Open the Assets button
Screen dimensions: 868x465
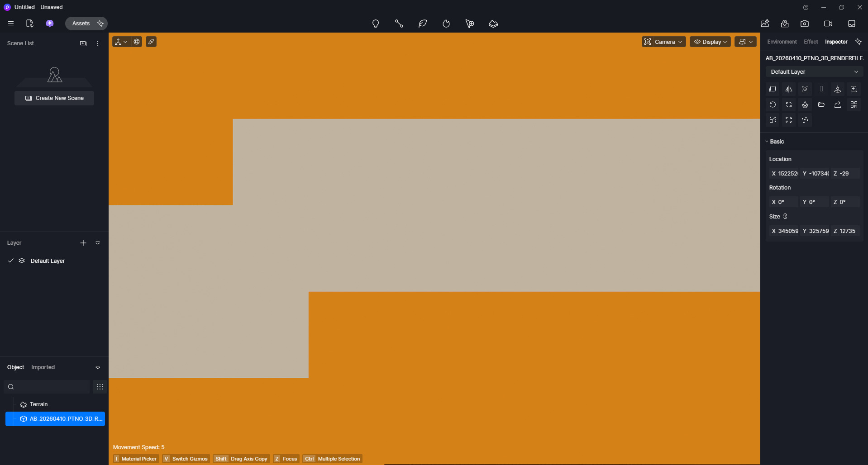click(x=81, y=24)
